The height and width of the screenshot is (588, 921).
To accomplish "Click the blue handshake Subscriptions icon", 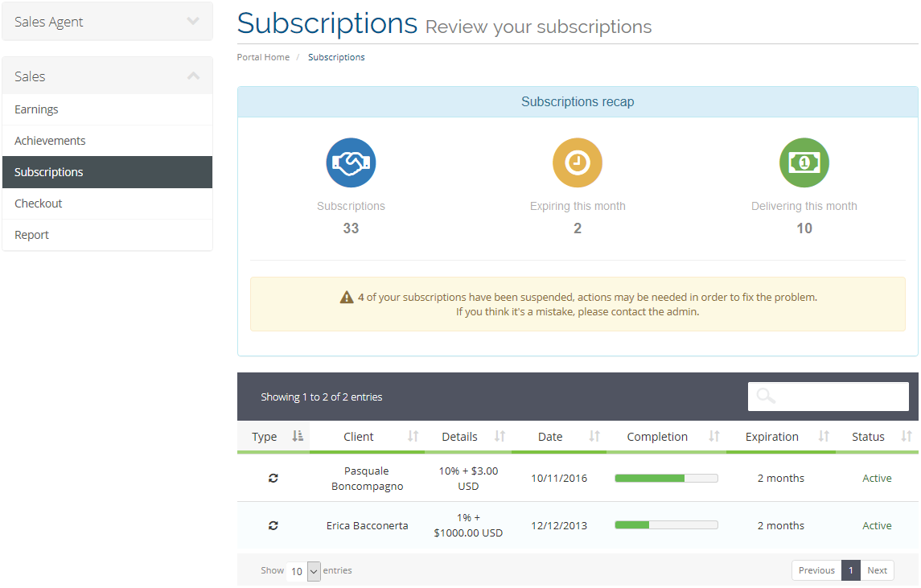I will 351,162.
